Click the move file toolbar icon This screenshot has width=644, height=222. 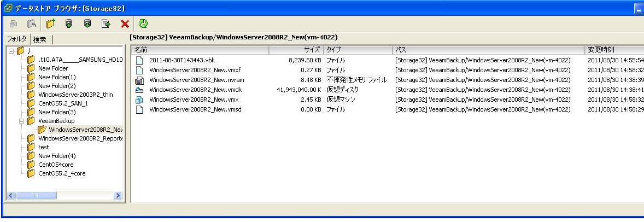pyautogui.click(x=106, y=24)
